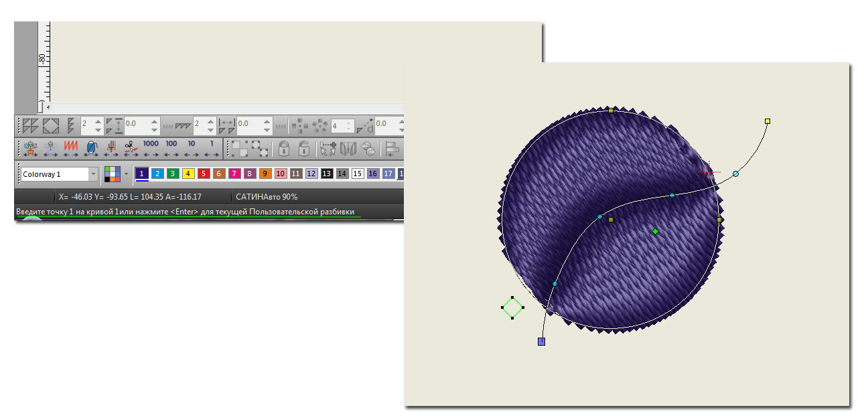Select color swatch 10 pink

tap(281, 174)
